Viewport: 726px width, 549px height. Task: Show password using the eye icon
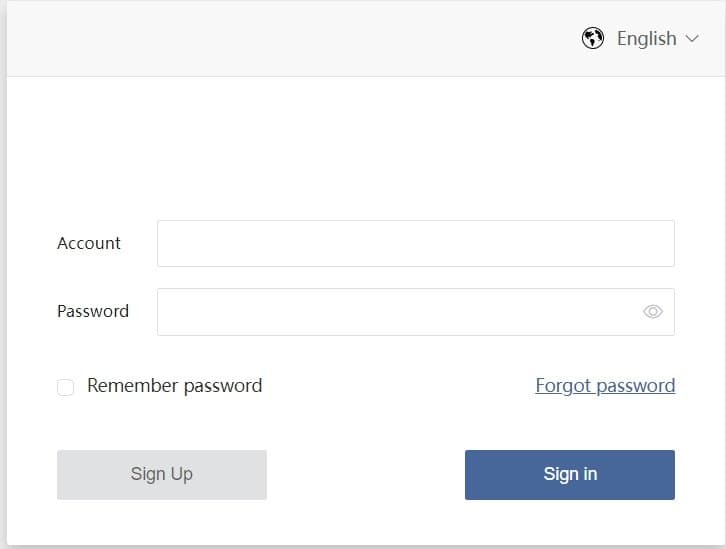tap(653, 312)
